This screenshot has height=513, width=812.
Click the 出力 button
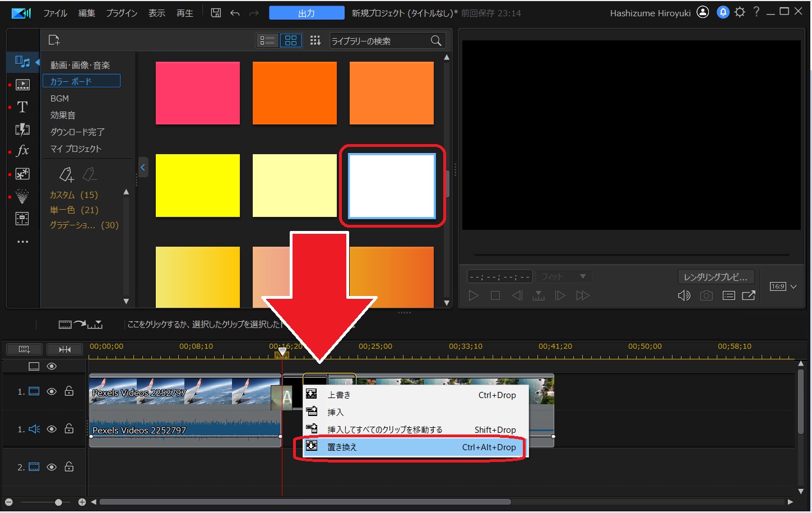click(307, 13)
